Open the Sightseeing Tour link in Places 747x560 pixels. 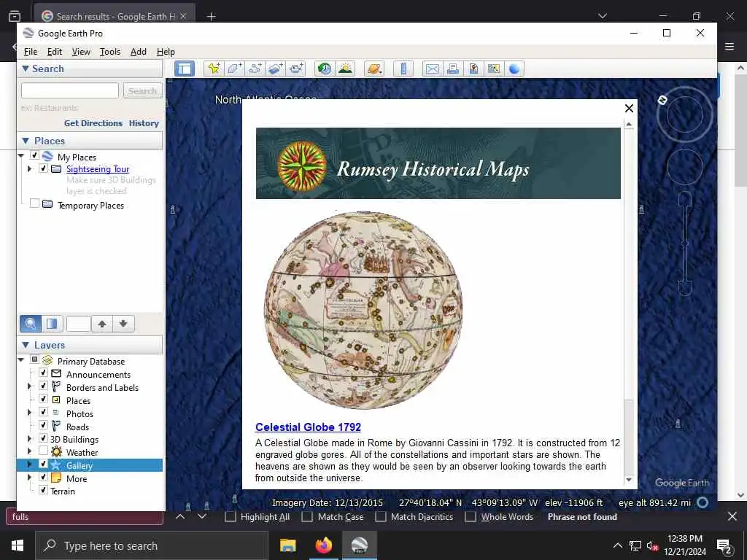[98, 169]
